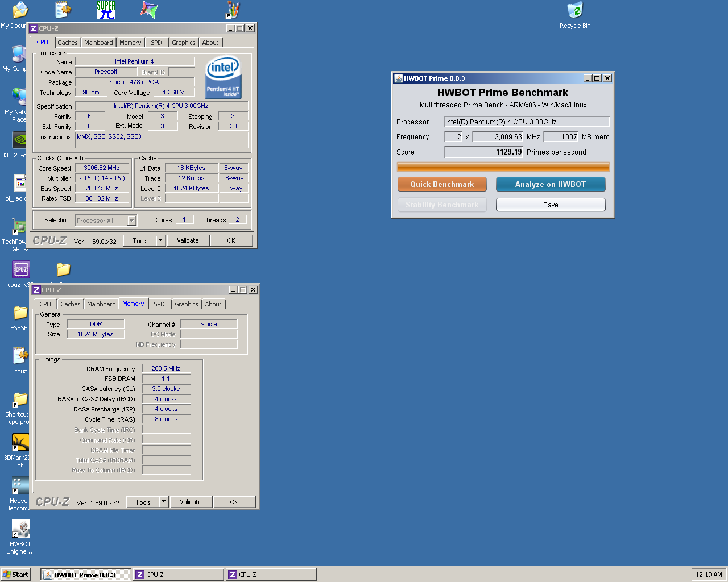Click the Rated FSB value 801.82 MHz

tap(102, 198)
